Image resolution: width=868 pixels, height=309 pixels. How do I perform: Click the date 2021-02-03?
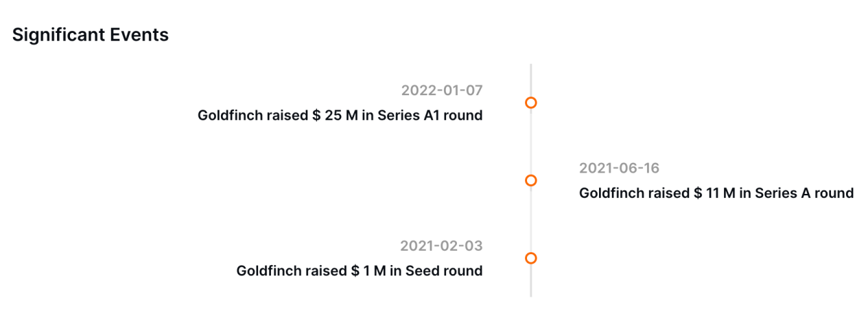(x=441, y=245)
